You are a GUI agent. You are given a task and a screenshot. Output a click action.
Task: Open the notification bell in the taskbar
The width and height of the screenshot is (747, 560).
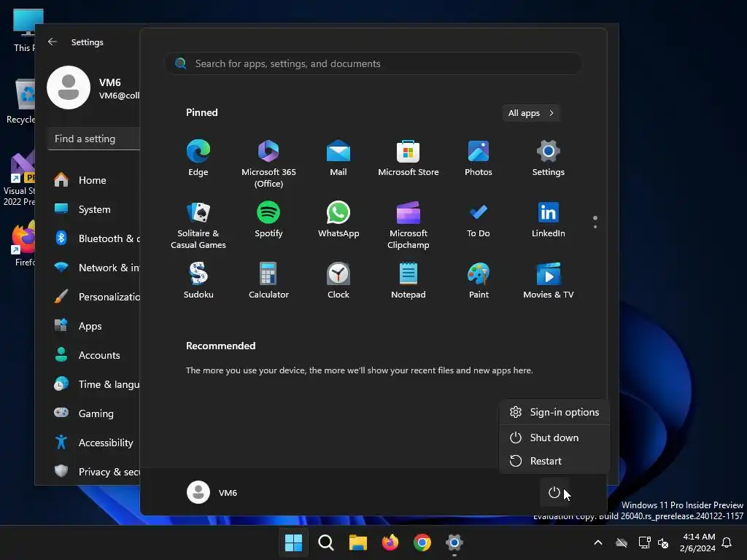(727, 542)
